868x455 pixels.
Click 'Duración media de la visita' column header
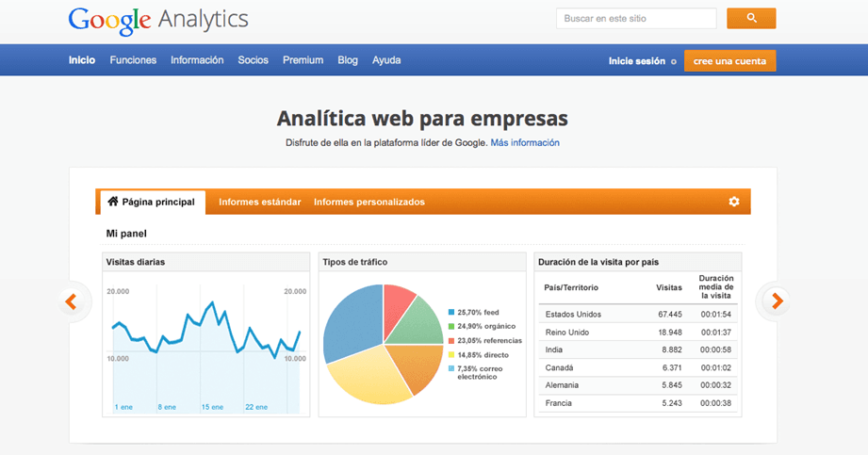coord(715,286)
